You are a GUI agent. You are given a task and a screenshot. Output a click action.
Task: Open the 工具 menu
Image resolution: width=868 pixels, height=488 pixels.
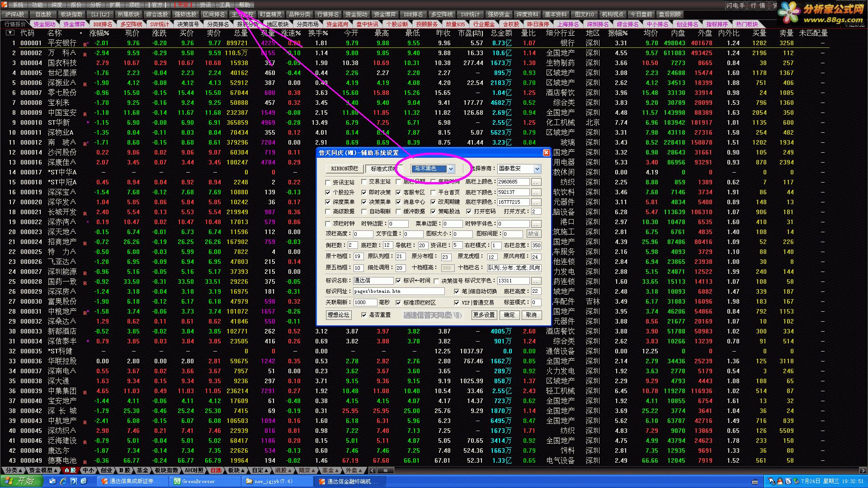pyautogui.click(x=225, y=5)
